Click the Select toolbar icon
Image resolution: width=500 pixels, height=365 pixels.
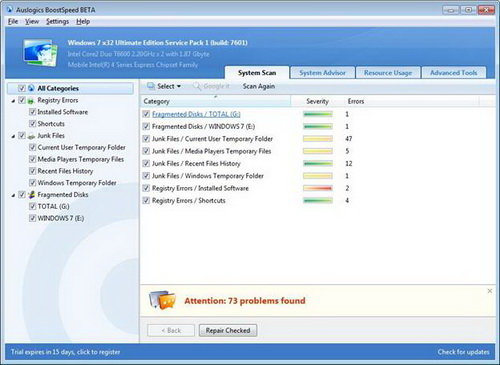(151, 86)
